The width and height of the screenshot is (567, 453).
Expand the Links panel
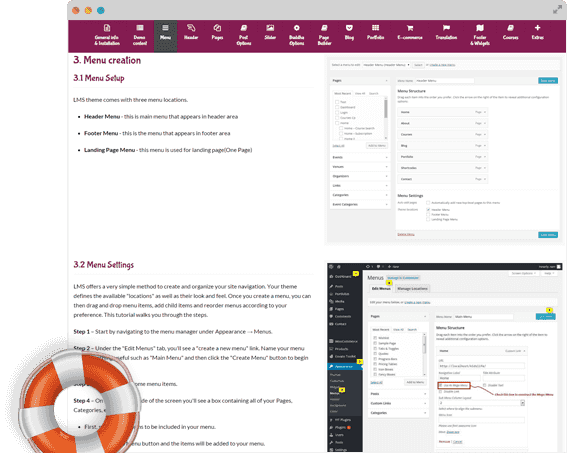[x=360, y=185]
